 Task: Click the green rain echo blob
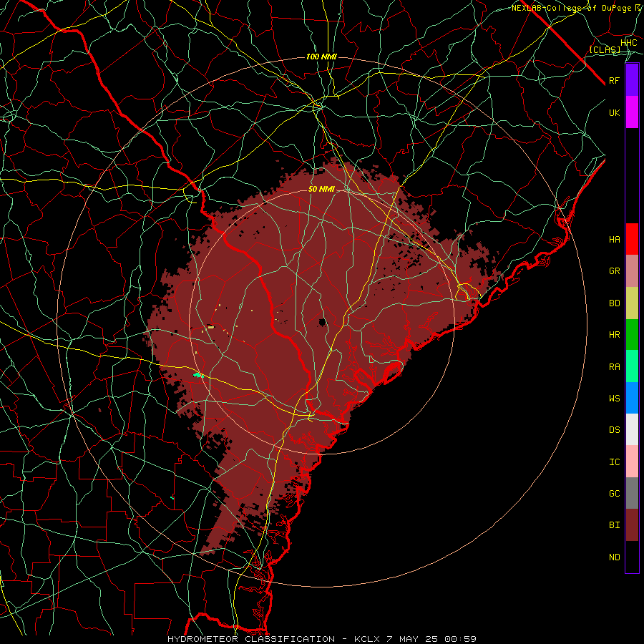(198, 375)
